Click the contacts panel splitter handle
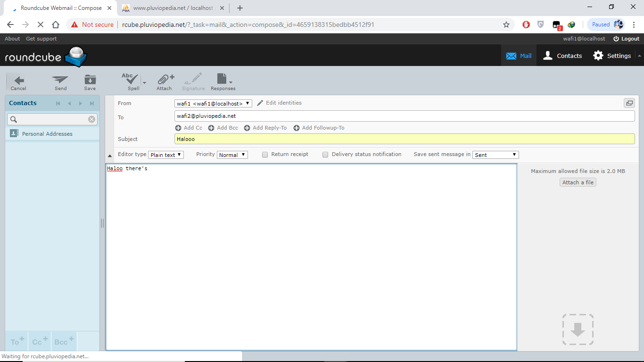The width and height of the screenshot is (644, 362). (102, 223)
